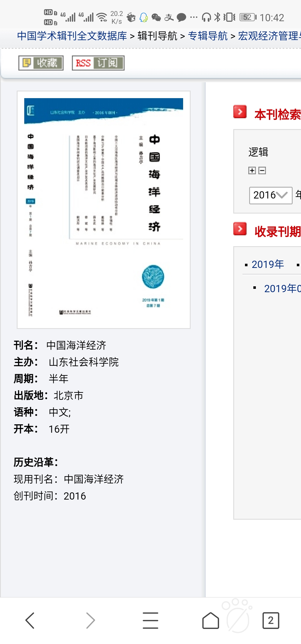Tap the message bubble notification icon

pos(181,18)
